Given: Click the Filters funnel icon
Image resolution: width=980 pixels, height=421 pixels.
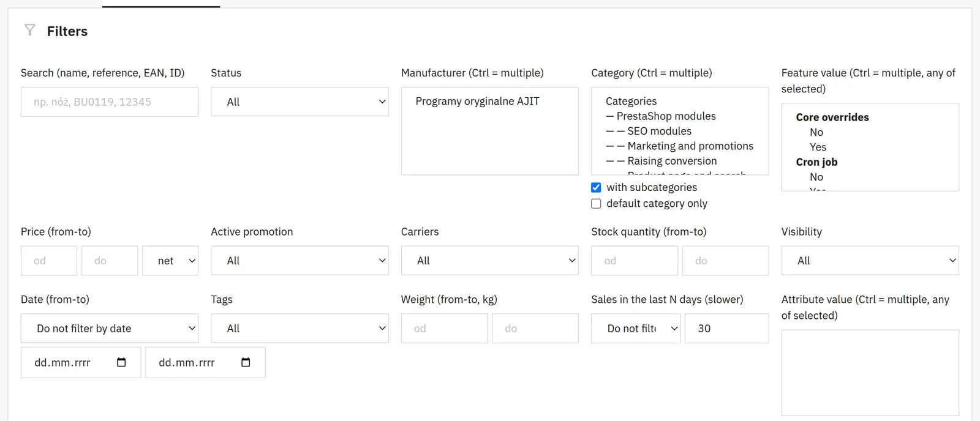Looking at the screenshot, I should click(29, 30).
